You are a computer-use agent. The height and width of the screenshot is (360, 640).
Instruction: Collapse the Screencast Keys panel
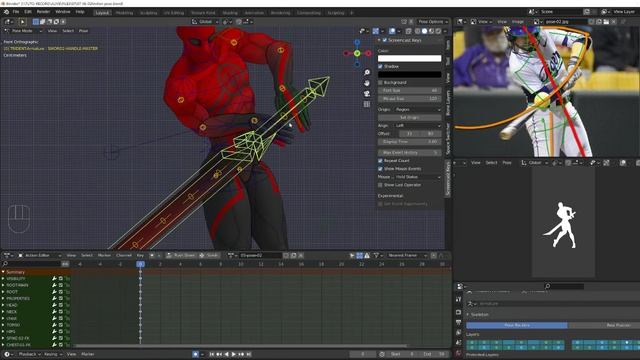click(379, 40)
